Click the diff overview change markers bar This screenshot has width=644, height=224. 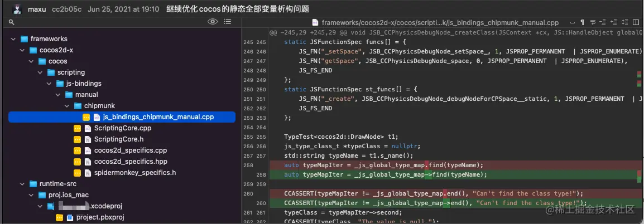click(639, 126)
